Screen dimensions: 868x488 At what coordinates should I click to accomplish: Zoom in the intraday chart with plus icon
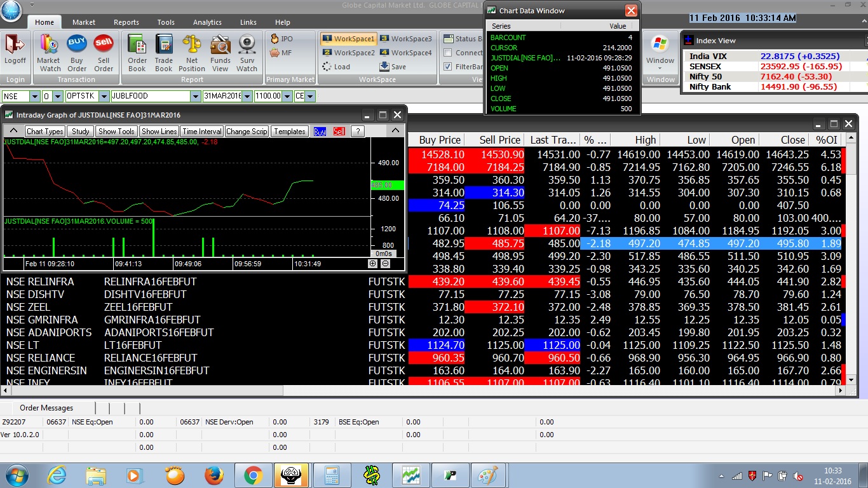(373, 264)
